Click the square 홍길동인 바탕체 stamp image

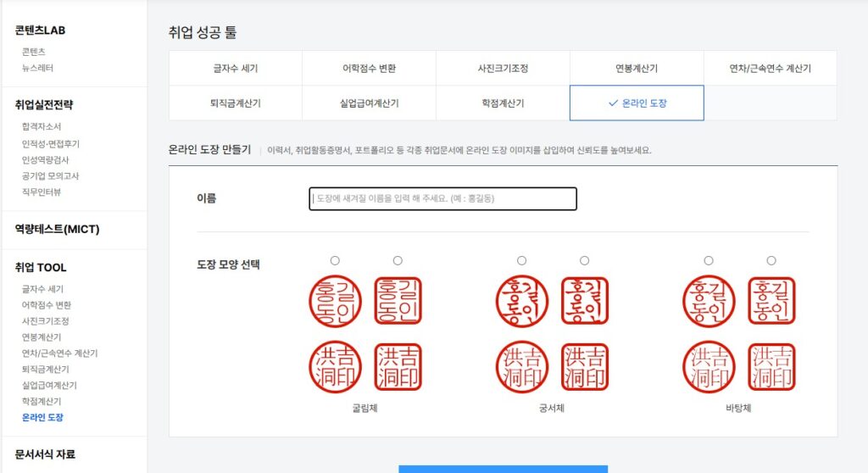click(771, 301)
